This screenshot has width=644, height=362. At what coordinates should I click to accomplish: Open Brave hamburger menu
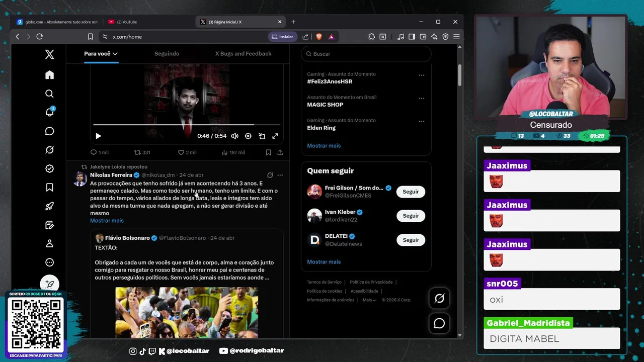(x=456, y=37)
